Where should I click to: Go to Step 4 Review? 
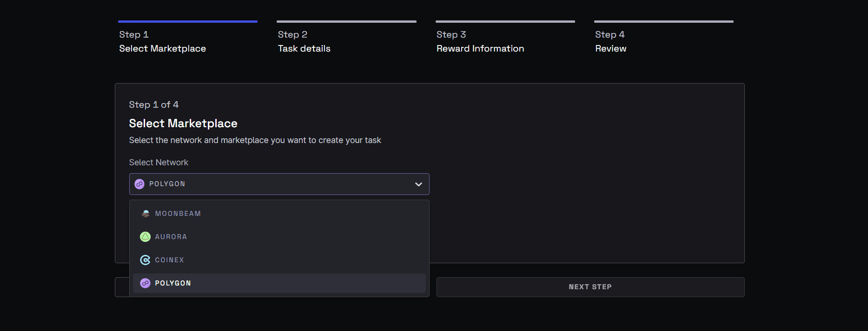pyautogui.click(x=664, y=38)
